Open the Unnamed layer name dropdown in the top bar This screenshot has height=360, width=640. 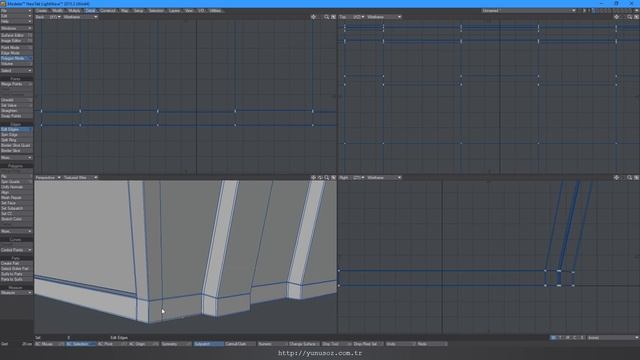[529, 11]
